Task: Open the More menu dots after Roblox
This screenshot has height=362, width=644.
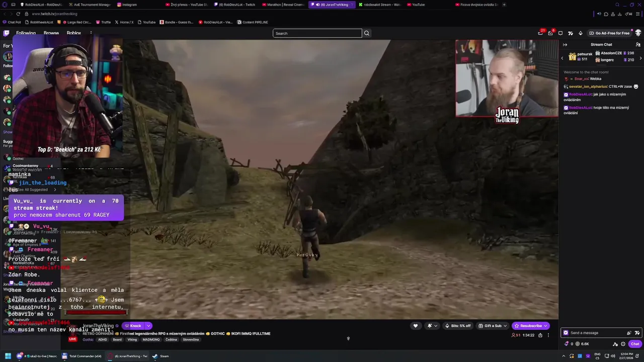Action: tap(91, 33)
